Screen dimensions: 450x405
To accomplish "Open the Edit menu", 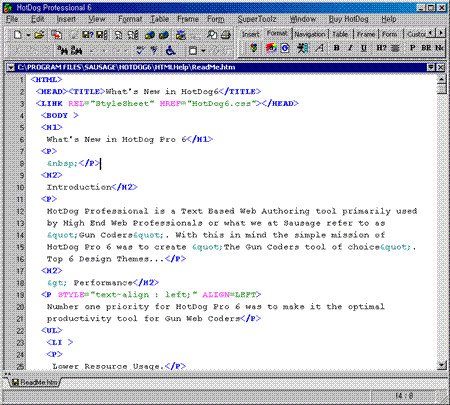I will (x=37, y=19).
